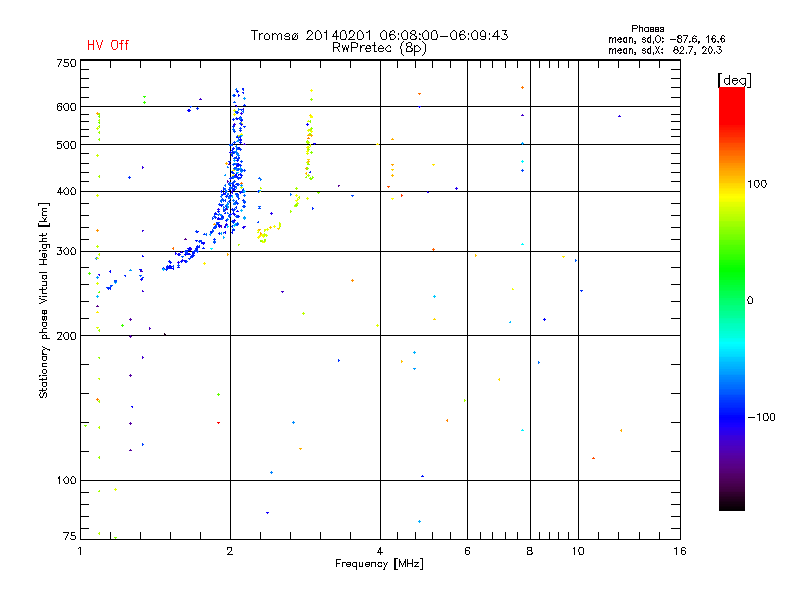This screenshot has width=800, height=600.
Task: Click the yellow-green echo cluster near 3 MHz
Action: (309, 147)
